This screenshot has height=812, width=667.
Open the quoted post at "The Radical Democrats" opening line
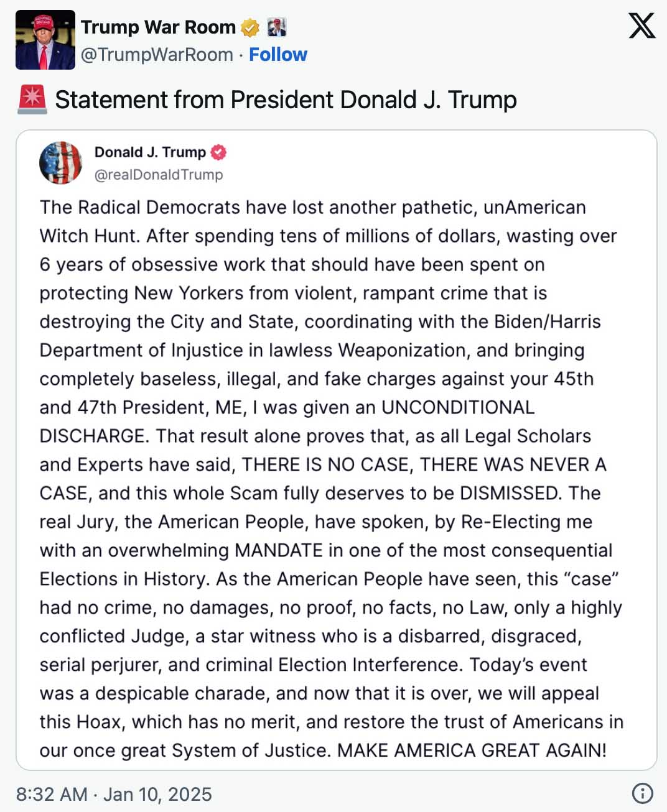tap(313, 207)
